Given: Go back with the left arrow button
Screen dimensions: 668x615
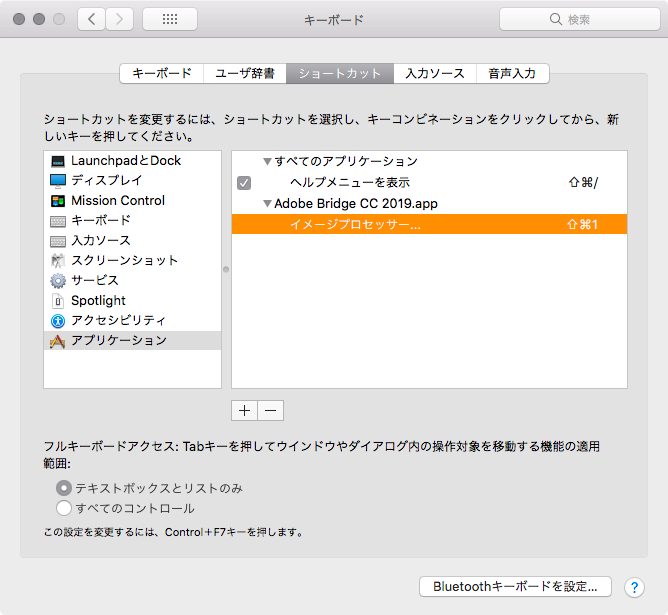Looking at the screenshot, I should 91,19.
